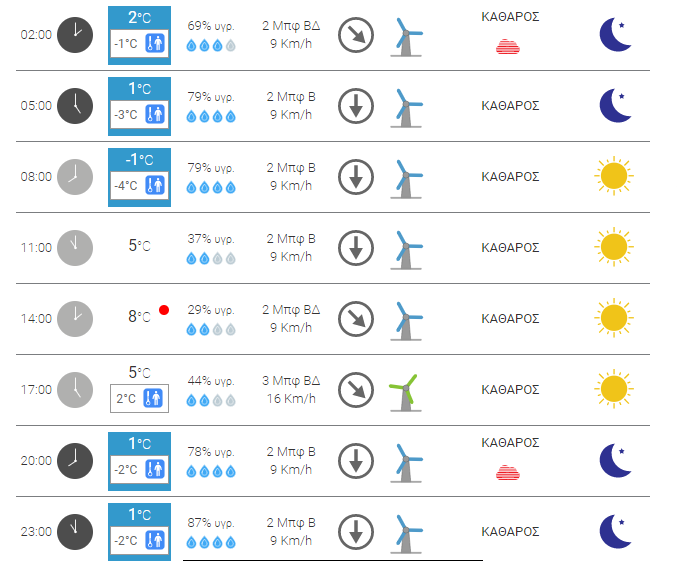Click the ΚΑΘΑΡΟΣ label in the 11:00 row
This screenshot has width=677, height=561.
coord(510,248)
